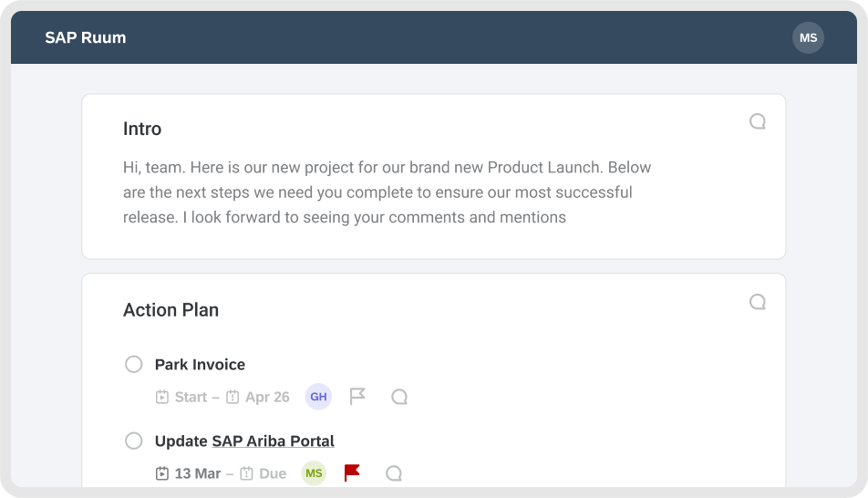Open the GH assignee avatar on Park Invoice
This screenshot has width=868, height=498.
tap(318, 397)
